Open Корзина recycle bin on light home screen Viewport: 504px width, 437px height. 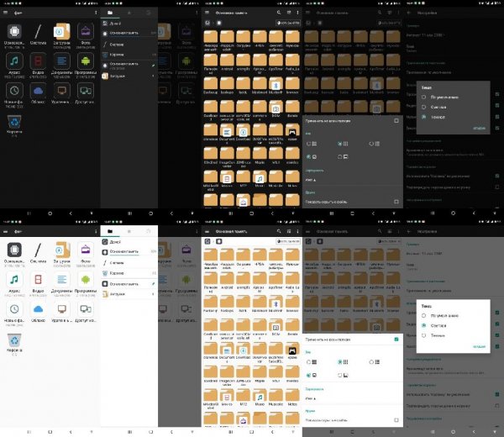click(x=14, y=340)
